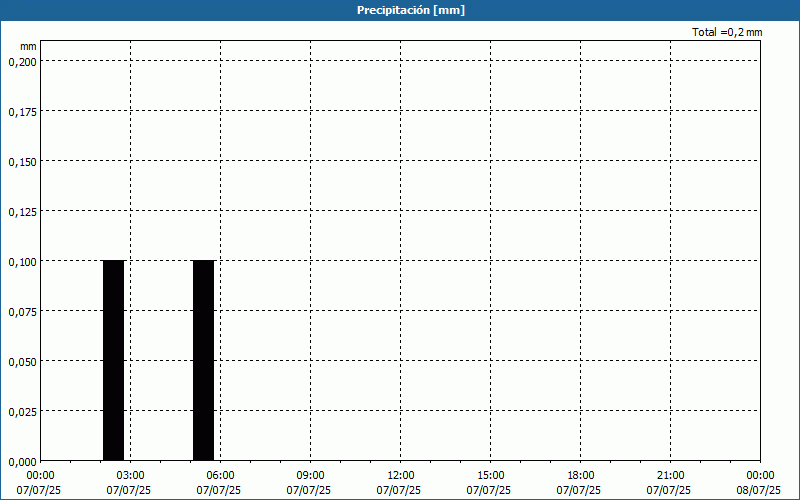Image resolution: width=800 pixels, height=500 pixels.
Task: Click the 03:00 07/07/25 time label
Action: point(129,483)
